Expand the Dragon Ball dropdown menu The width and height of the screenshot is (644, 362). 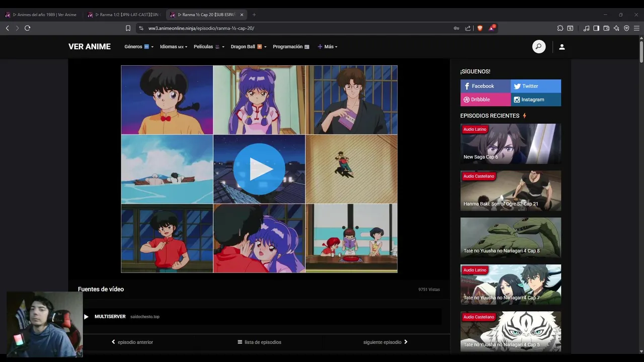[x=249, y=47]
